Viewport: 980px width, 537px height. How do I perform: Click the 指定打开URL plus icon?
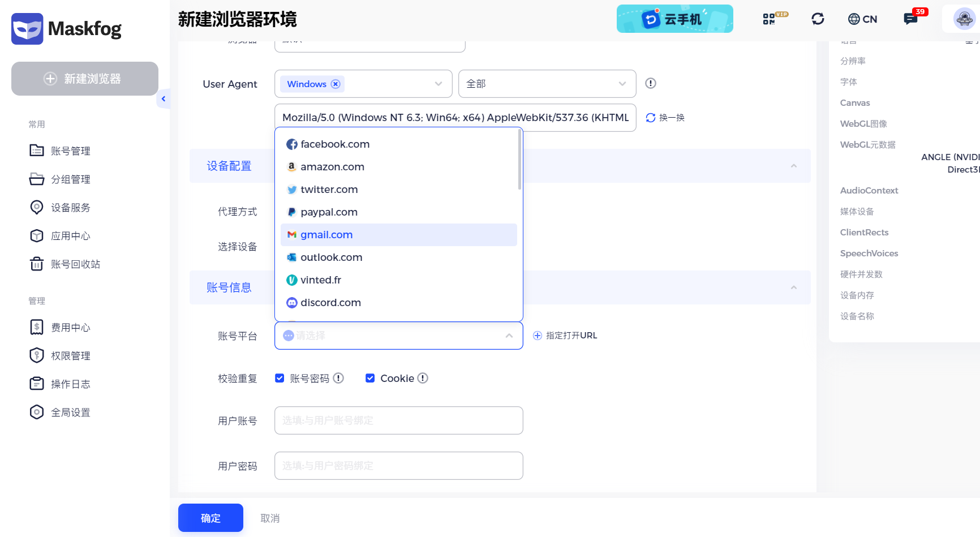(538, 336)
